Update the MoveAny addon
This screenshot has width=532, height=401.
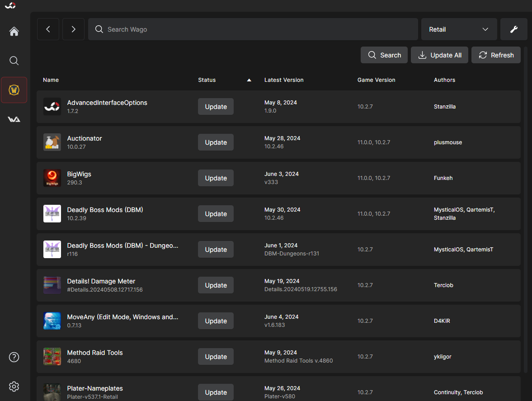(x=216, y=321)
